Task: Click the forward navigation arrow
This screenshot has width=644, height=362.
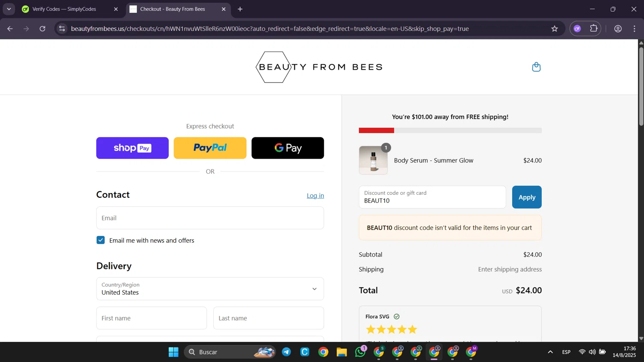Action: click(26, 29)
